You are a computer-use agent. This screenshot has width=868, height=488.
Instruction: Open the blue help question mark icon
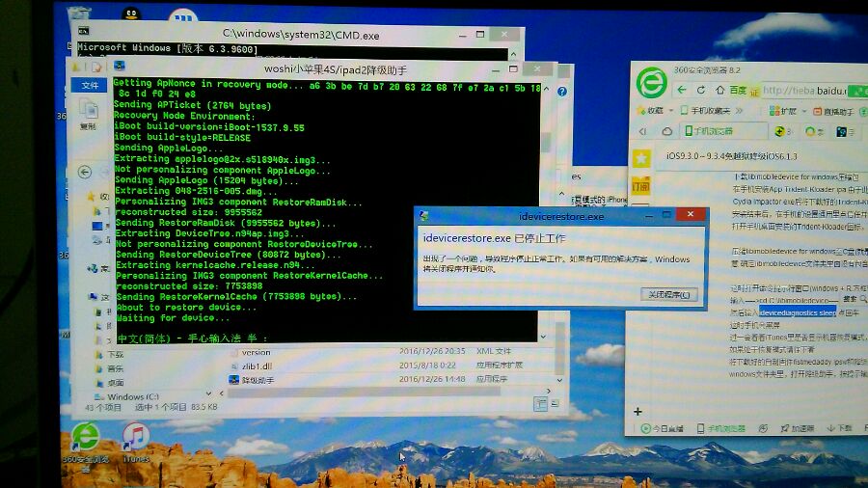tap(562, 92)
